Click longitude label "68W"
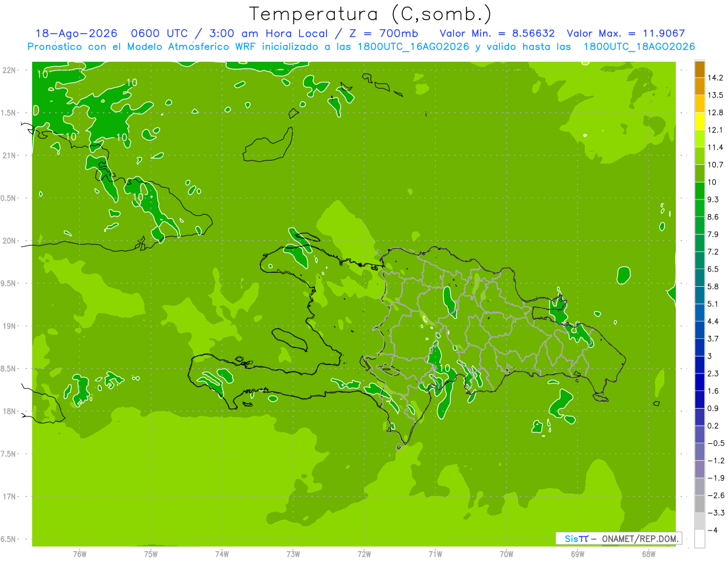The width and height of the screenshot is (728, 562). [649, 554]
